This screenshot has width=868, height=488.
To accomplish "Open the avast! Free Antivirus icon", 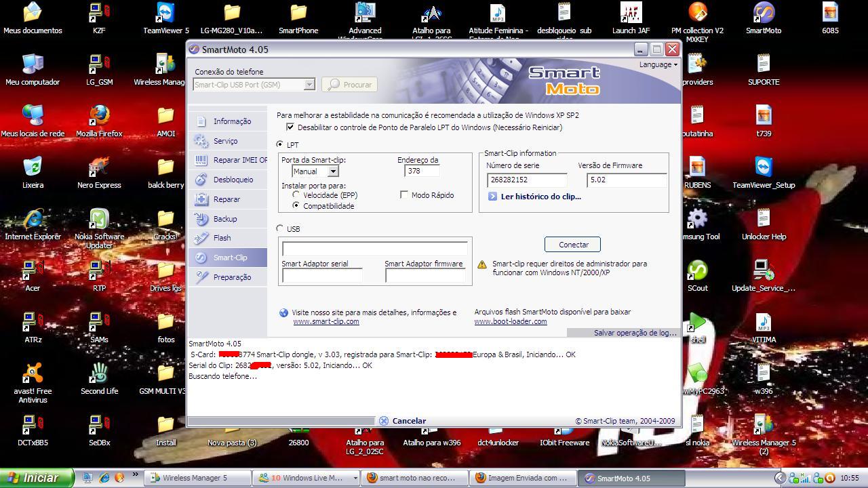I will click(33, 383).
